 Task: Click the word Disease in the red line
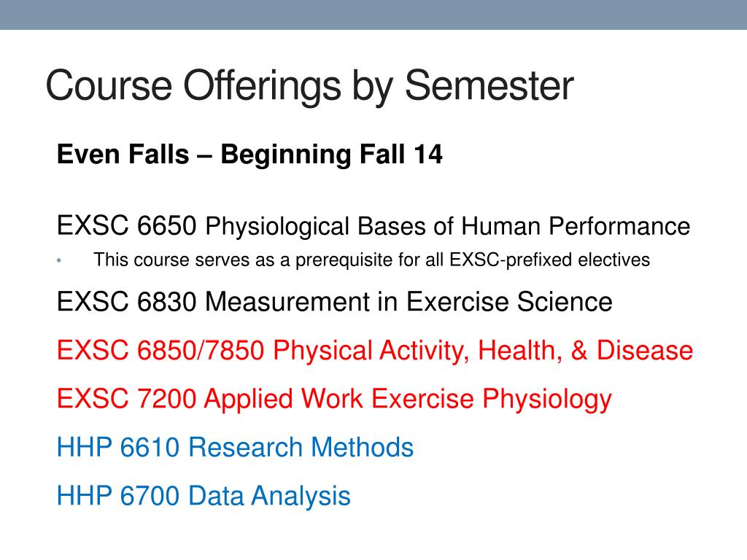click(645, 351)
